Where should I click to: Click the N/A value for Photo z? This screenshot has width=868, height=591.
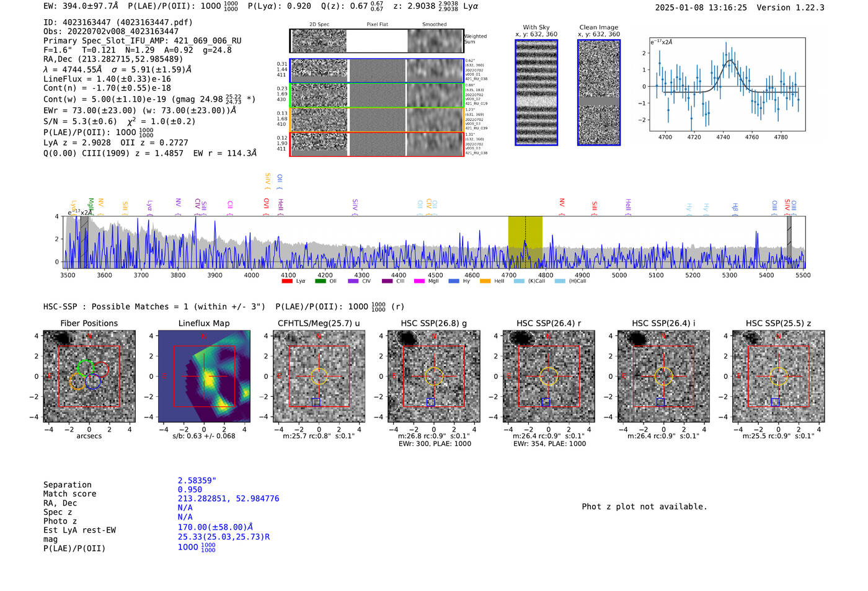pyautogui.click(x=185, y=517)
